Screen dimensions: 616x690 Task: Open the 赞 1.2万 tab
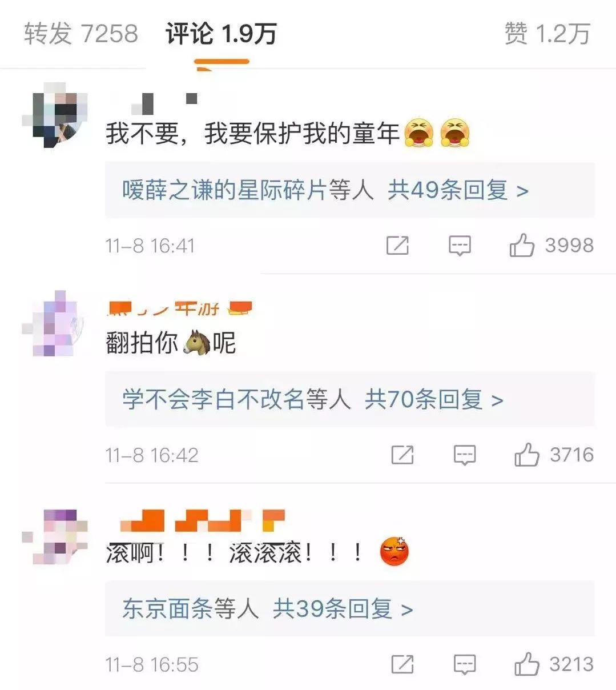(x=547, y=34)
